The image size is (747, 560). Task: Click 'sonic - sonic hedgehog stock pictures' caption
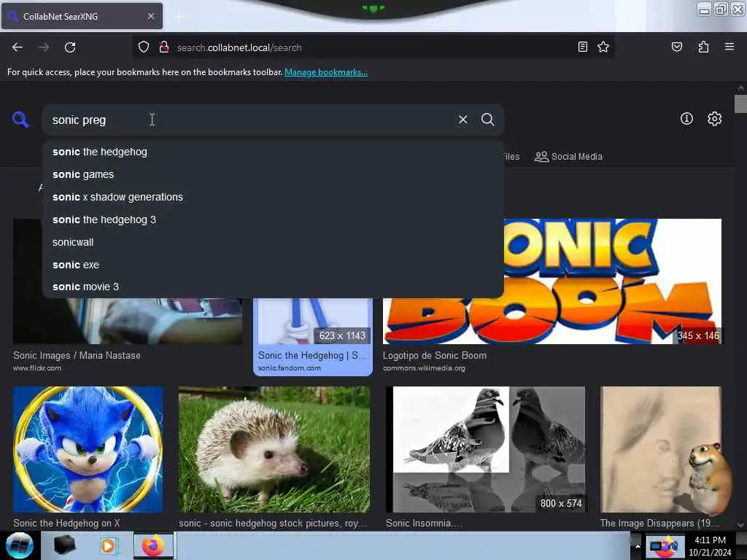[x=273, y=523]
